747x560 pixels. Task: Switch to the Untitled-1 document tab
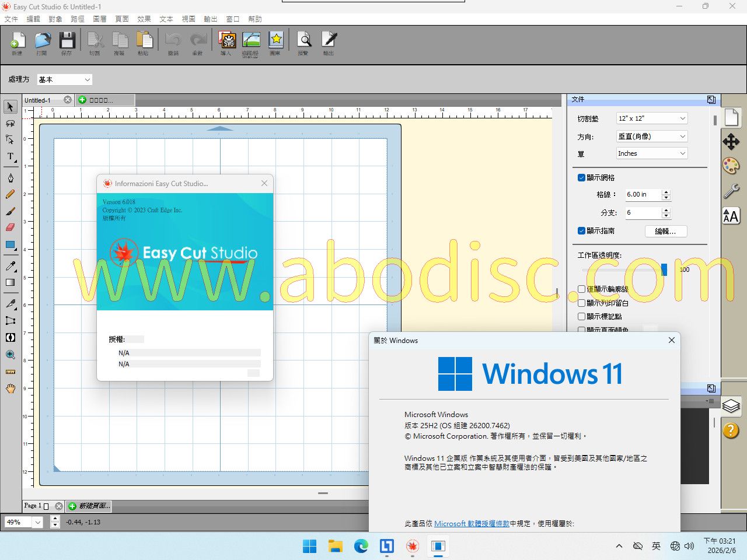coord(39,100)
